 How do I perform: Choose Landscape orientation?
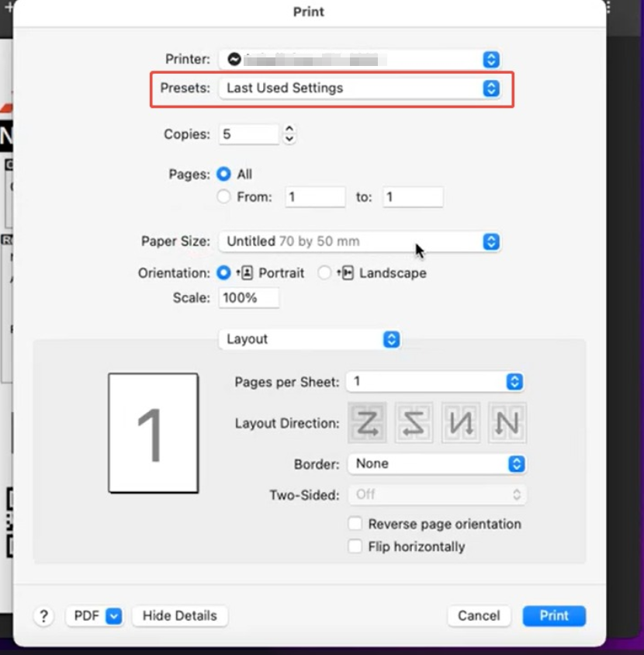[x=324, y=273]
